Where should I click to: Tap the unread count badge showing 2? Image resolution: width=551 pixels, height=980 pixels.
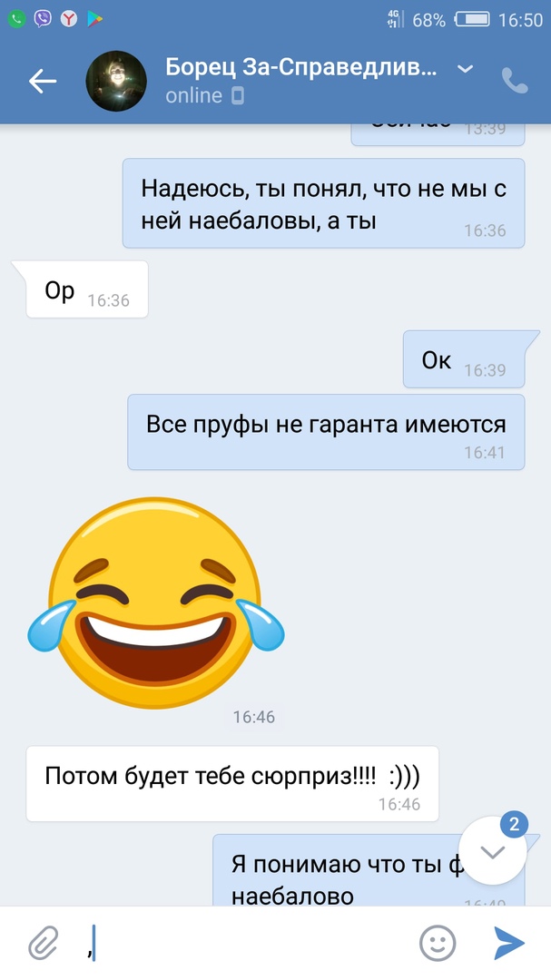click(514, 825)
